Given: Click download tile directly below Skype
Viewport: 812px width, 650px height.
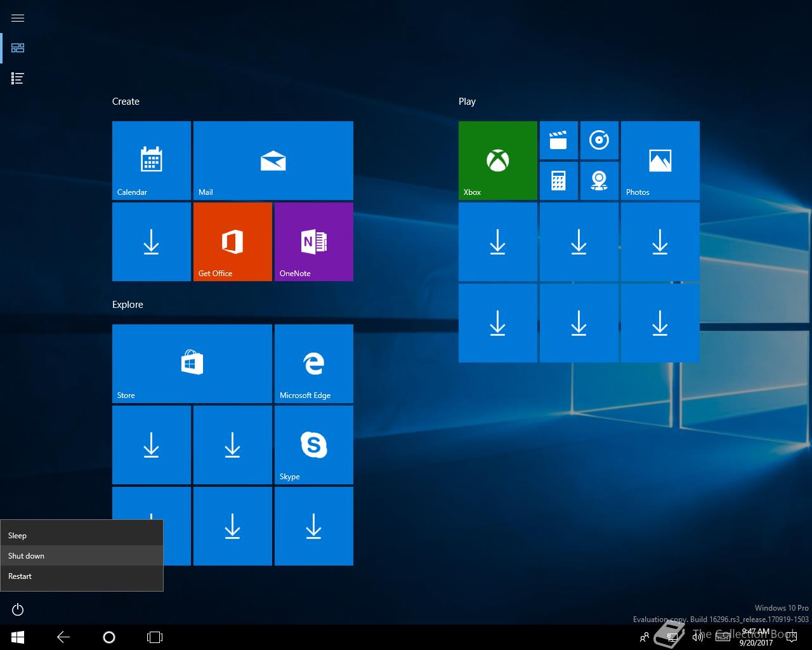Looking at the screenshot, I should pos(314,526).
